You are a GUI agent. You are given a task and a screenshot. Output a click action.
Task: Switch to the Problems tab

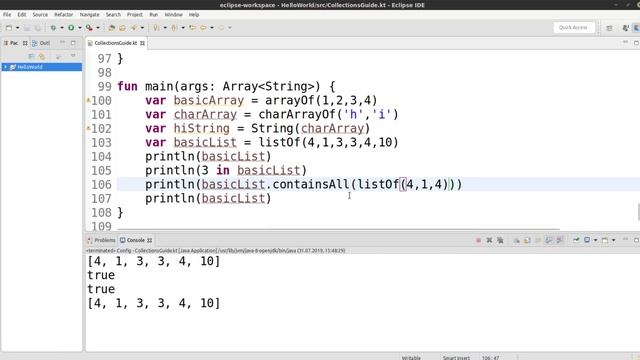pos(101,240)
